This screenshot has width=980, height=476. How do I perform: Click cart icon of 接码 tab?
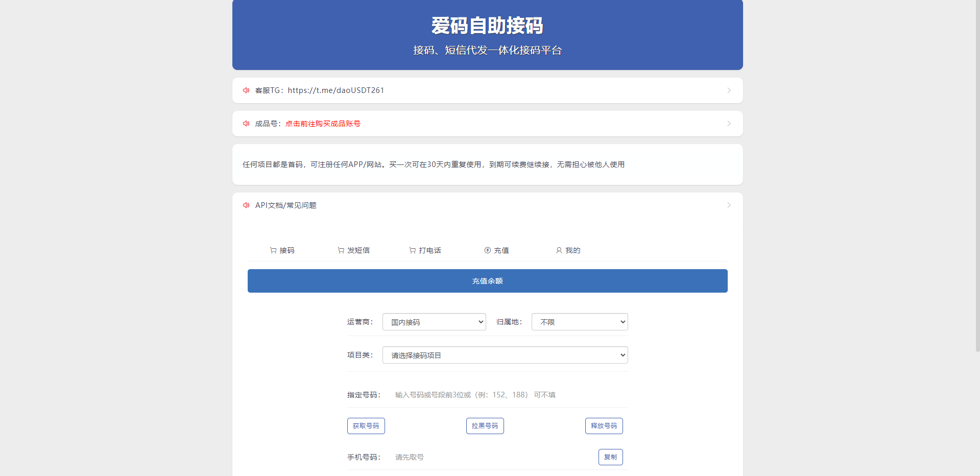273,250
